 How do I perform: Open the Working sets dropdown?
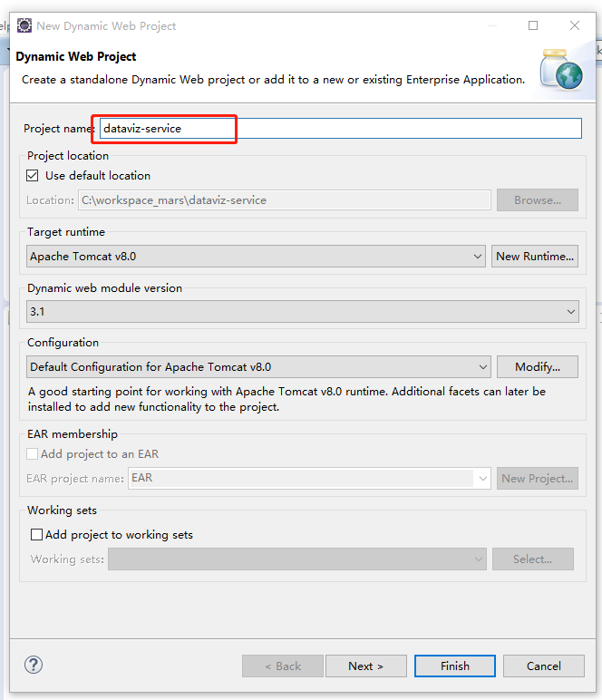[x=297, y=559]
